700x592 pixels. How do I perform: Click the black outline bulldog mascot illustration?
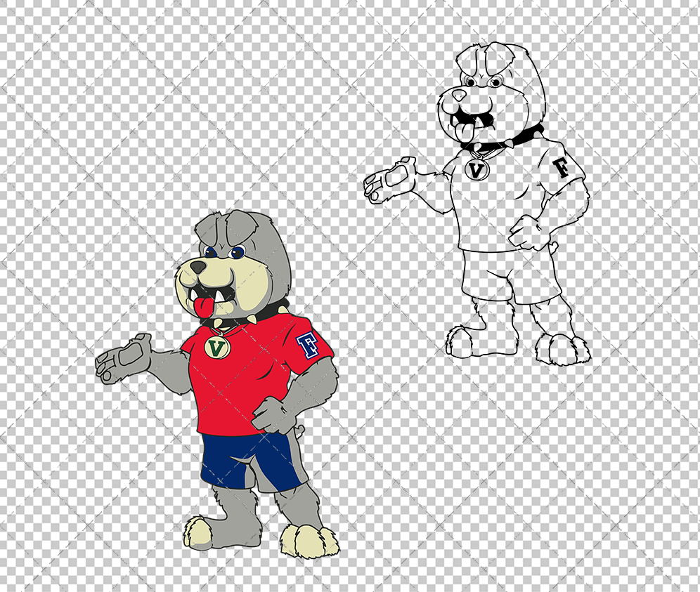477,204
